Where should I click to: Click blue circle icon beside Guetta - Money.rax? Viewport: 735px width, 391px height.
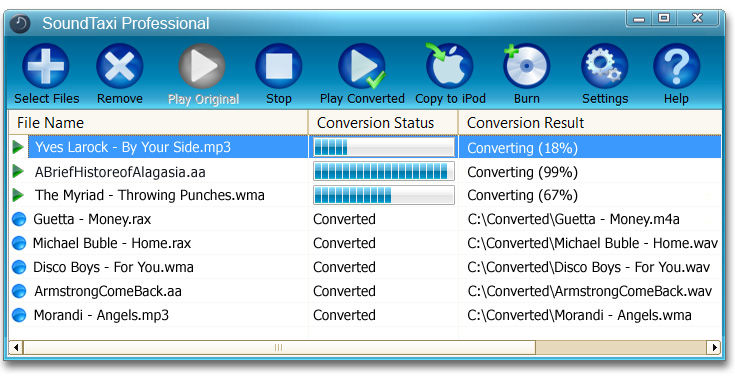[x=19, y=219]
